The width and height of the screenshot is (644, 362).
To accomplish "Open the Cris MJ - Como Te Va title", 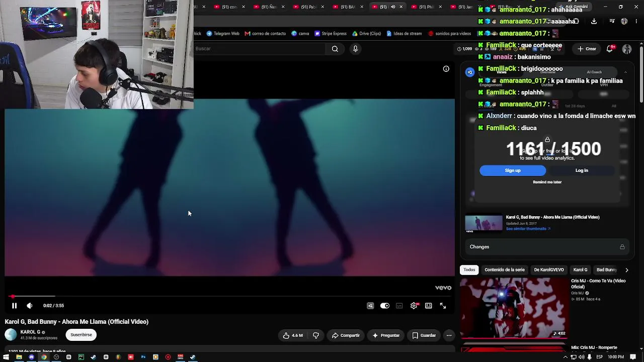I will pos(598,284).
